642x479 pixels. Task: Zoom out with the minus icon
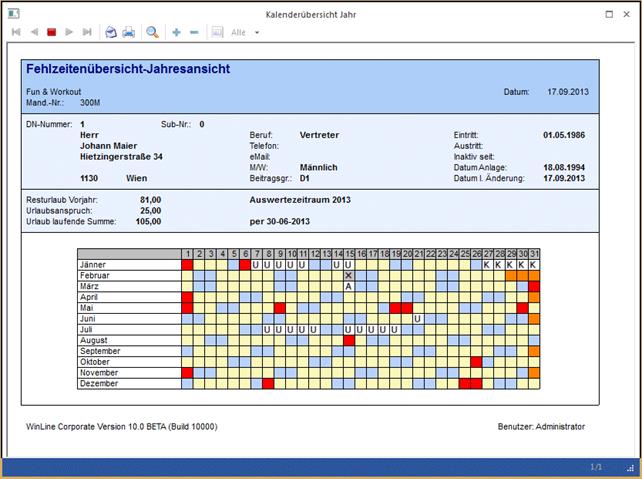(x=194, y=32)
